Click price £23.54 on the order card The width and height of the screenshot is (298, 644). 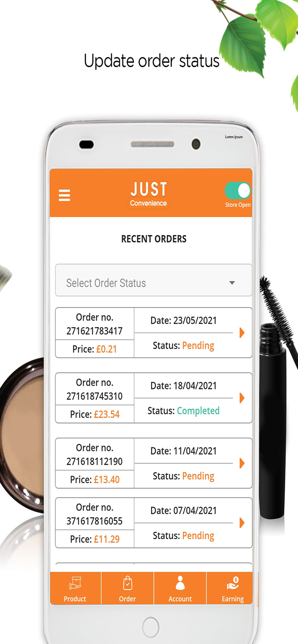(107, 414)
